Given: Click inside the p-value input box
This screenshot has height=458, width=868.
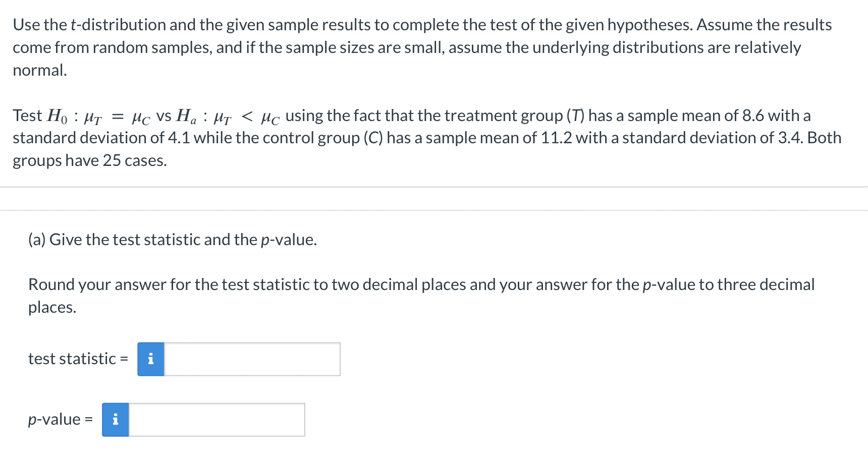Looking at the screenshot, I should point(217,419).
